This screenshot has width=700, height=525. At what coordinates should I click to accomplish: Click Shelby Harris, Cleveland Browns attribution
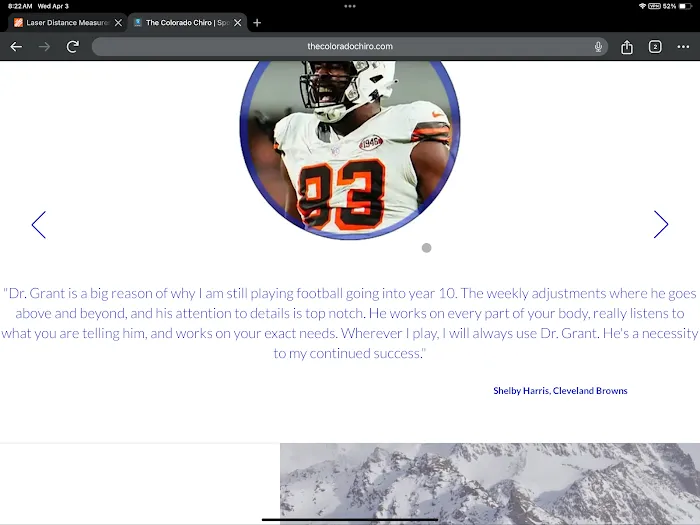(560, 391)
